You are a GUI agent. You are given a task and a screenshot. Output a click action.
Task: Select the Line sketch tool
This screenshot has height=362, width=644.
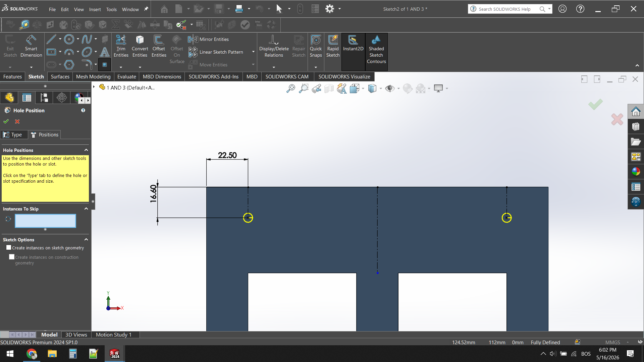(51, 39)
